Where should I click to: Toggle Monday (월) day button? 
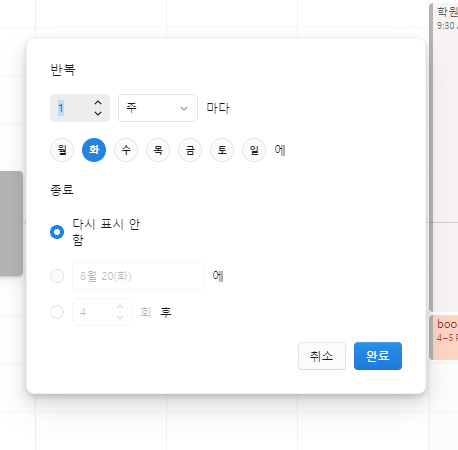point(62,150)
